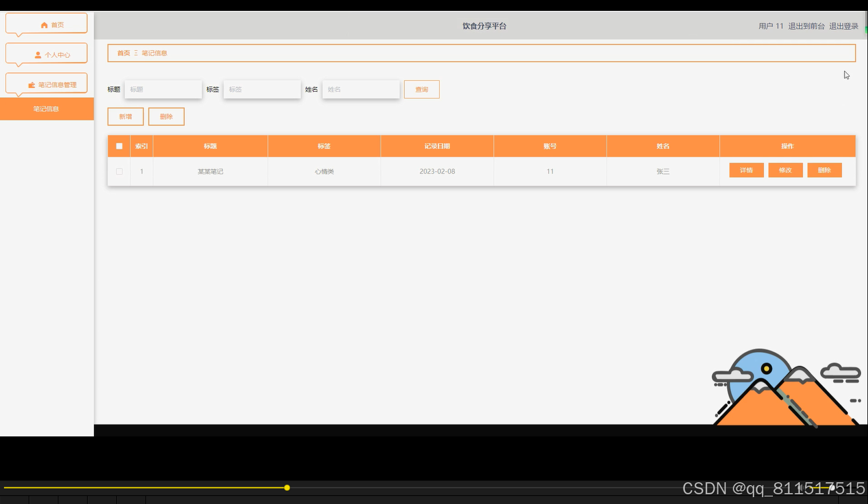The image size is (868, 504).
Task: Toggle the select-all checkbox in table header
Action: [x=119, y=146]
